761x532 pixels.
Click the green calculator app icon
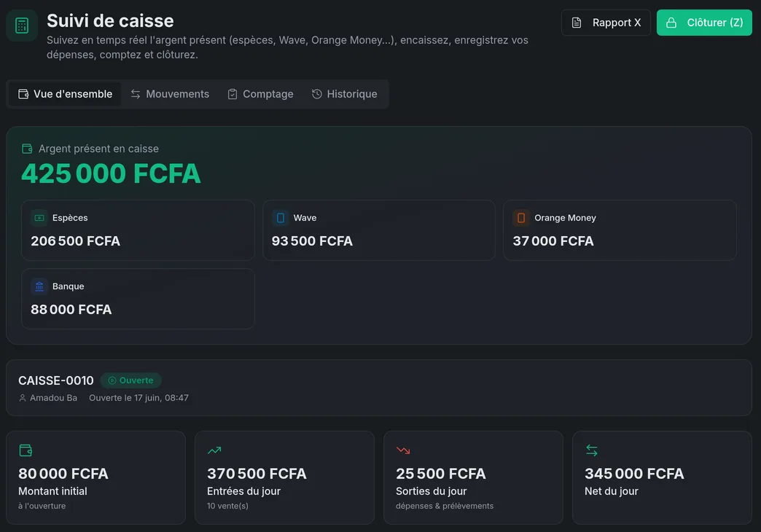pos(22,26)
